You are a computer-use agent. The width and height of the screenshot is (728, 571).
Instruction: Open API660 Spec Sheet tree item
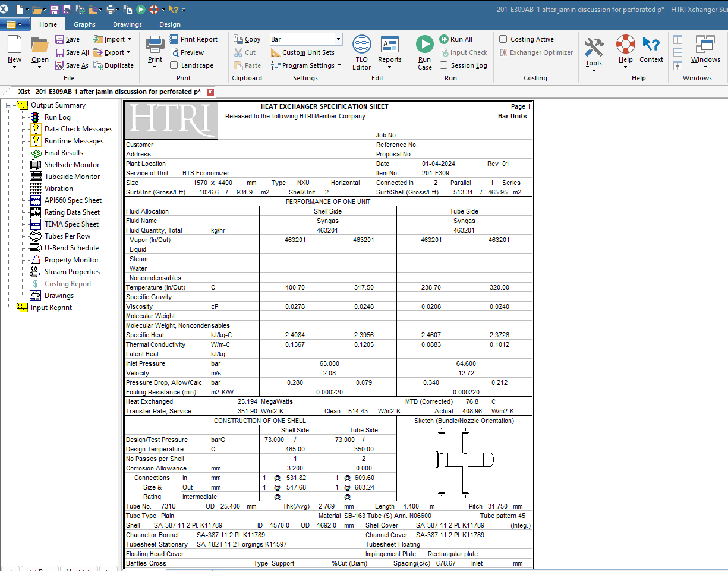tap(73, 200)
